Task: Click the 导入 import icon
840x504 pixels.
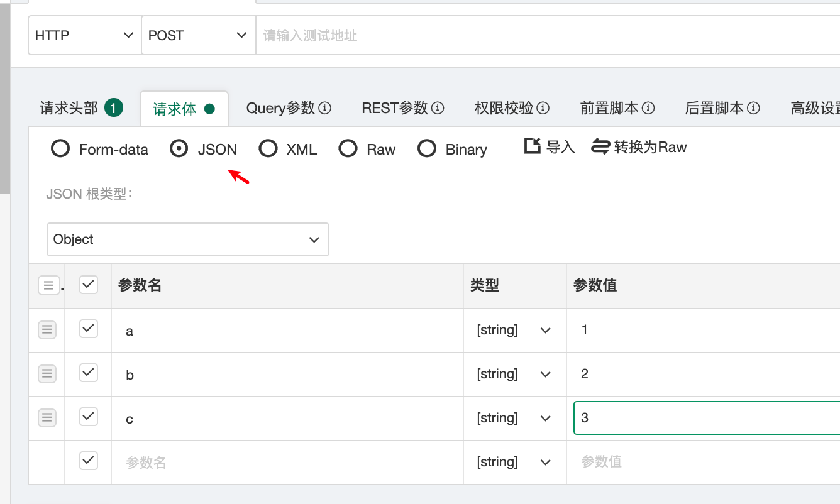Action: pyautogui.click(x=533, y=146)
